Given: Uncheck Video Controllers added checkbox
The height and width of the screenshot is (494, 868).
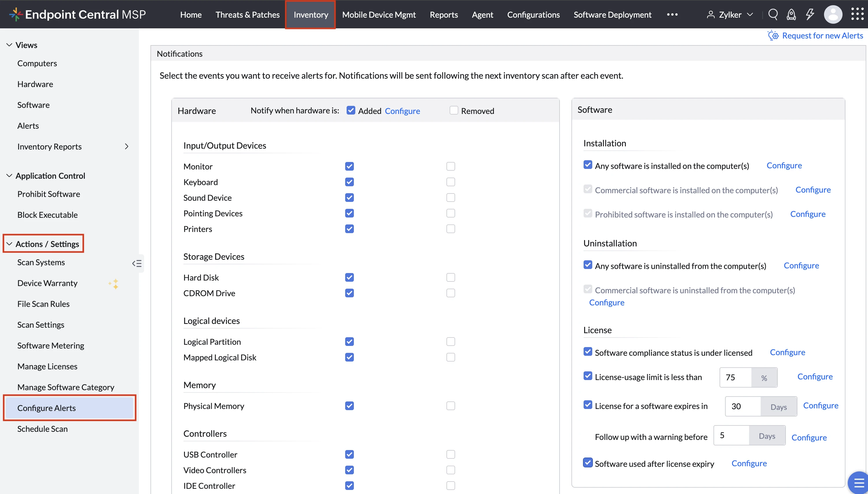Looking at the screenshot, I should pos(349,470).
